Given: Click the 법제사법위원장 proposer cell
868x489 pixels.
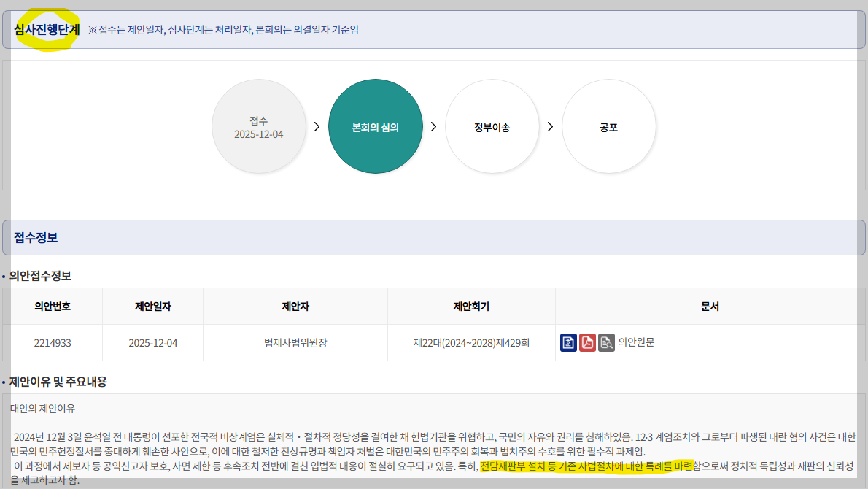Looking at the screenshot, I should pyautogui.click(x=295, y=343).
